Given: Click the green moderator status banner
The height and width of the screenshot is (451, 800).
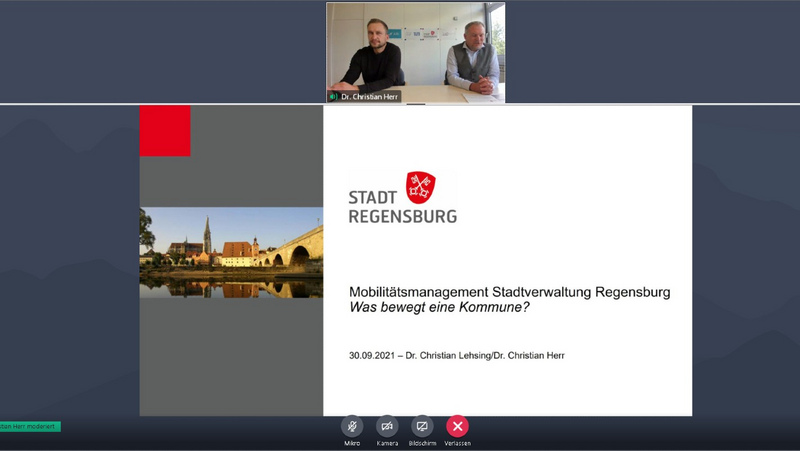Looking at the screenshot, I should (30, 427).
